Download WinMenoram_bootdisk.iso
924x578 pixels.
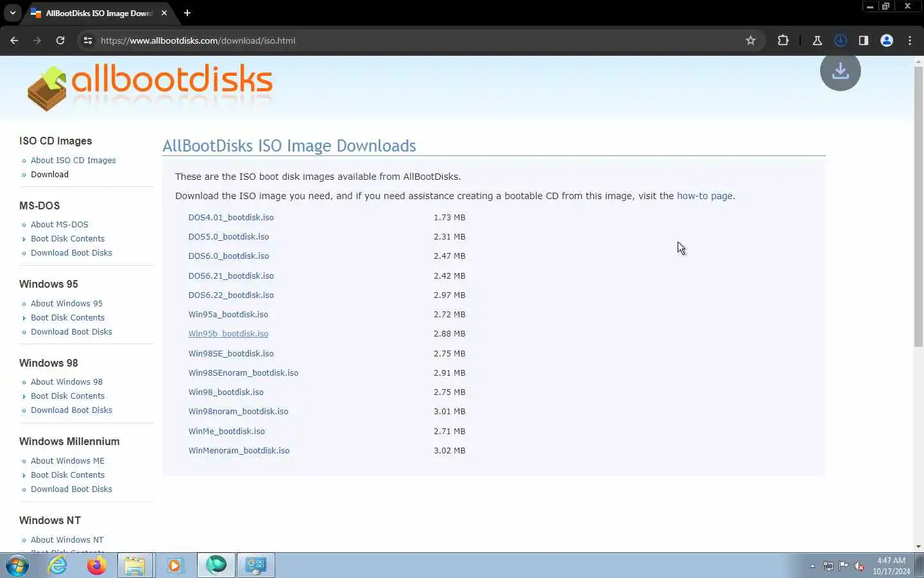click(x=239, y=450)
